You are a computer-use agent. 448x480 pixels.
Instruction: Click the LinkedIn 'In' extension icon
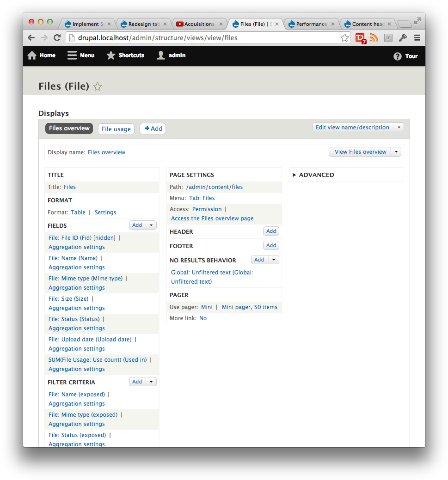tap(388, 37)
